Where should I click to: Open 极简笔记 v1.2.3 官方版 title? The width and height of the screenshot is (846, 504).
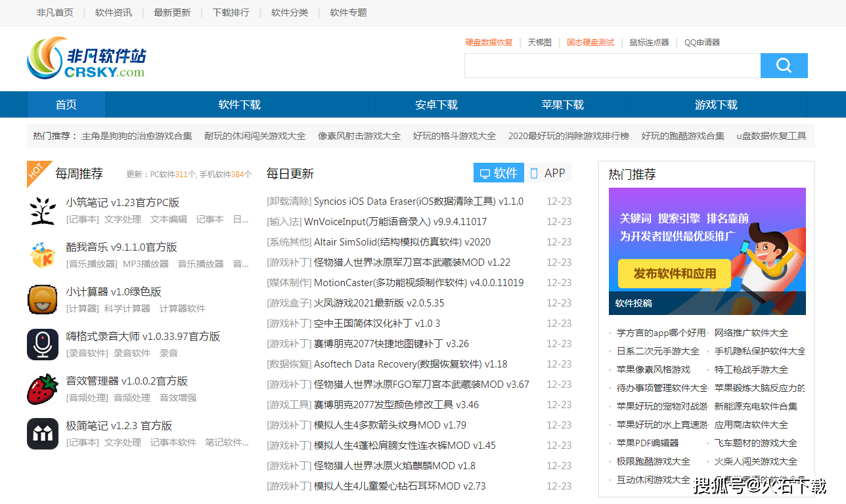[x=119, y=425]
